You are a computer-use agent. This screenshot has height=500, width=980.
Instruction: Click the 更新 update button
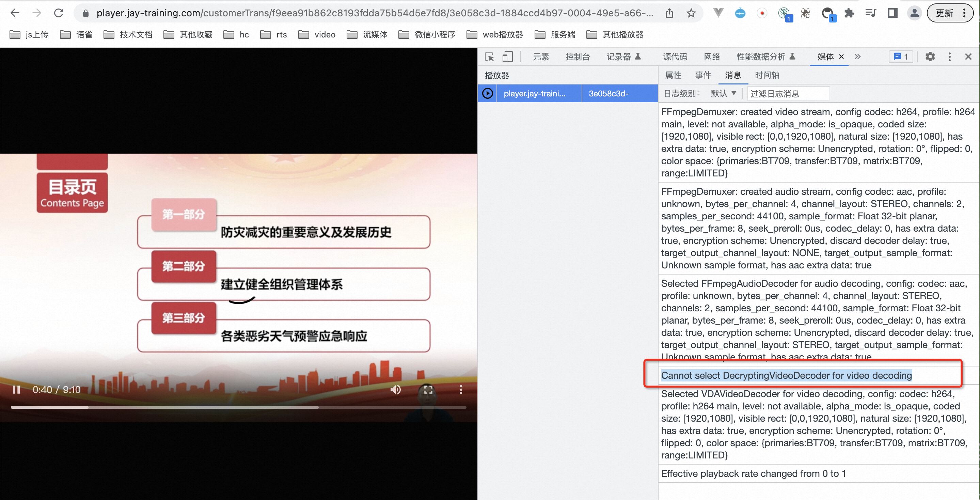(950, 13)
